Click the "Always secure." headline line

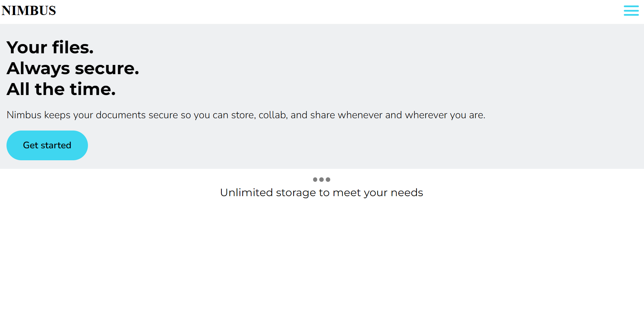pyautogui.click(x=73, y=68)
